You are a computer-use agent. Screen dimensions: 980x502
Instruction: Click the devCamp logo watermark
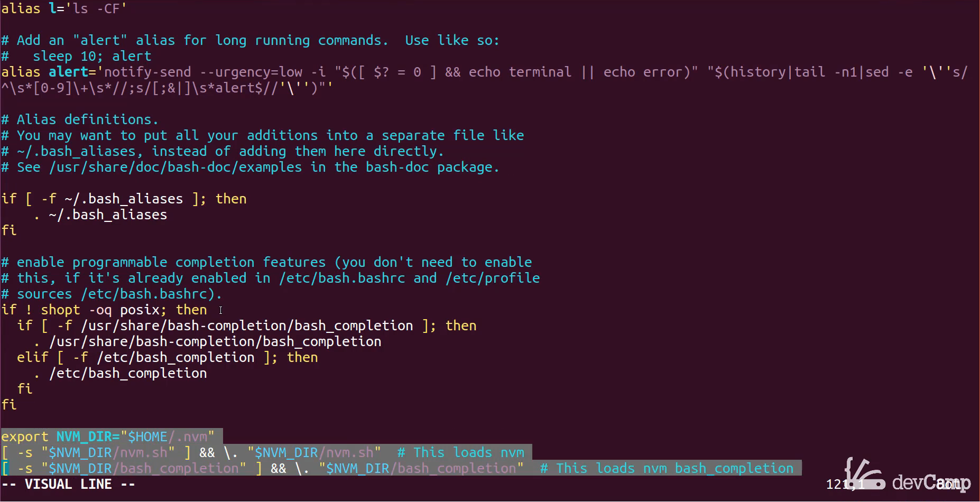(x=907, y=476)
